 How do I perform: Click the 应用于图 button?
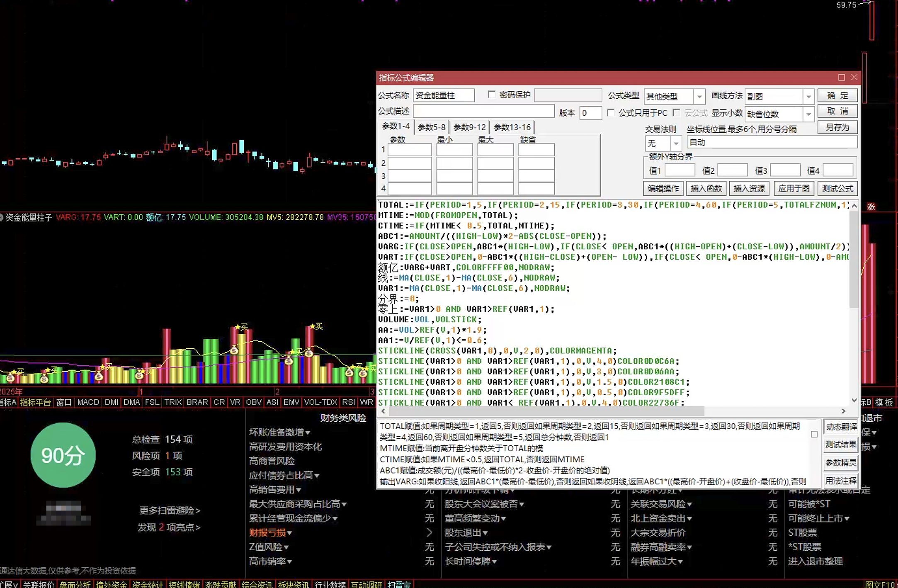[x=794, y=189]
